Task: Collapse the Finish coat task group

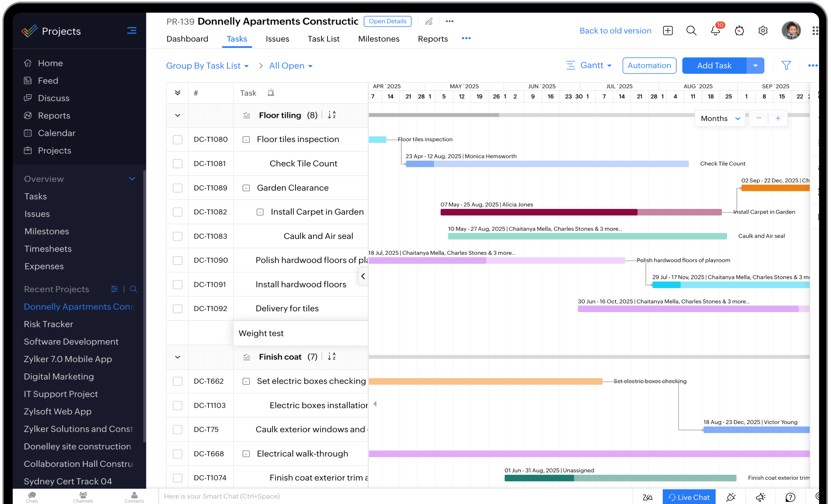Action: click(177, 357)
